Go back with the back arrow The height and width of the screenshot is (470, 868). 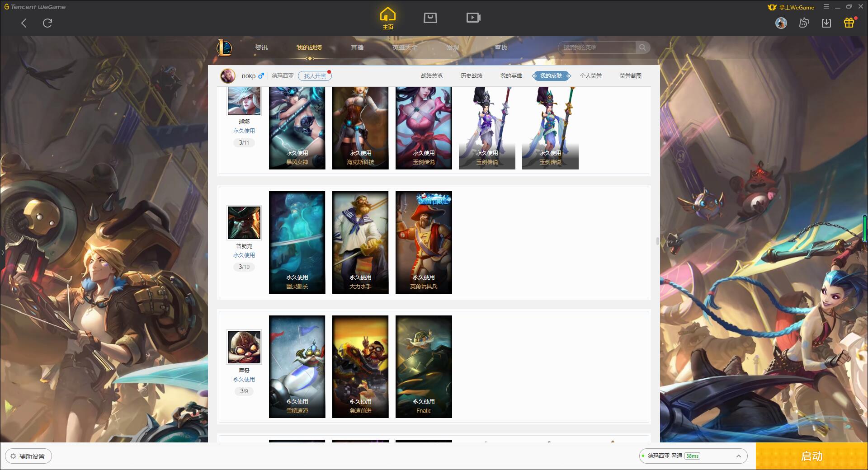click(24, 23)
